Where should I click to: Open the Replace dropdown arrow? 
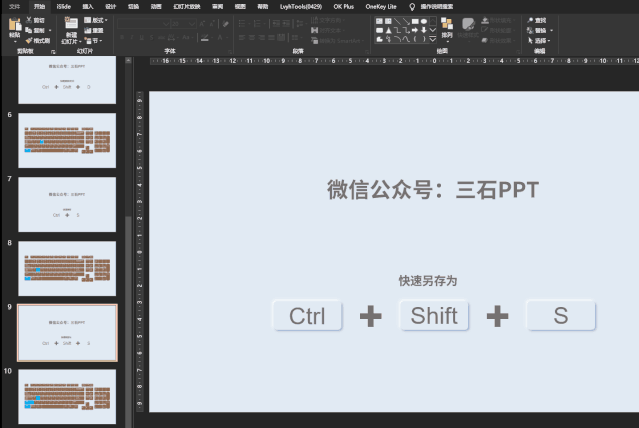point(551,31)
